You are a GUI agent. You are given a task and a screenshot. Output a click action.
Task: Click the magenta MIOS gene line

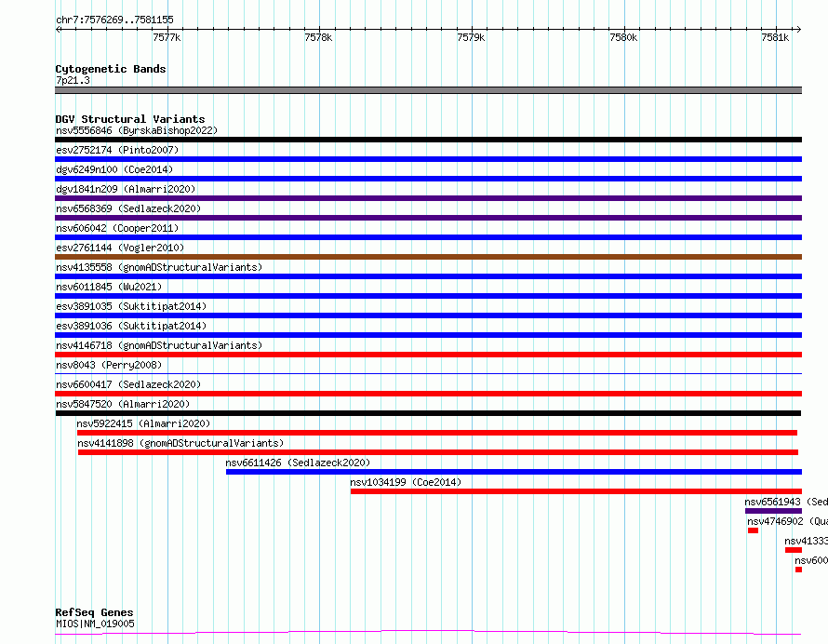[x=428, y=633]
